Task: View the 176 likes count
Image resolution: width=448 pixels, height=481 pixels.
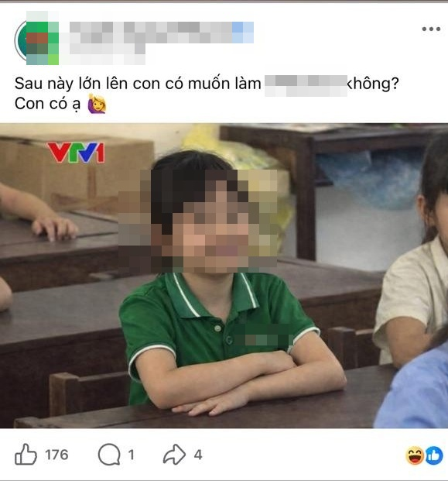Action: [56, 455]
